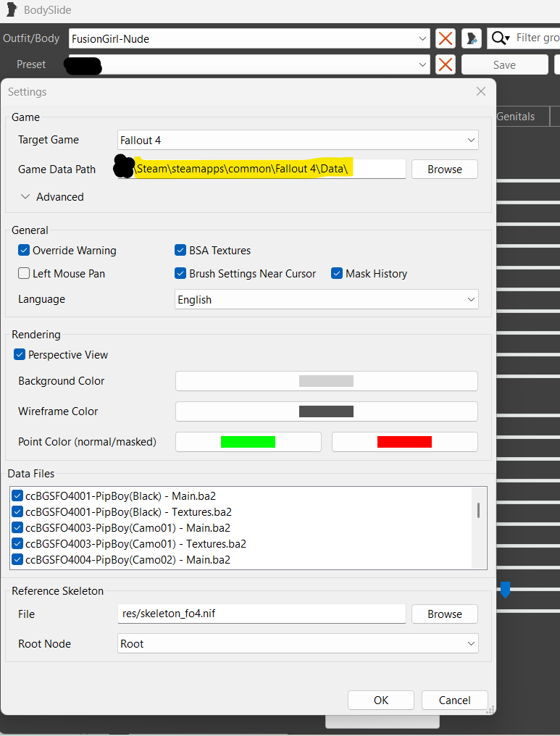Open the outfit studio body icon
Screen dimensions: 560x736
[472, 38]
